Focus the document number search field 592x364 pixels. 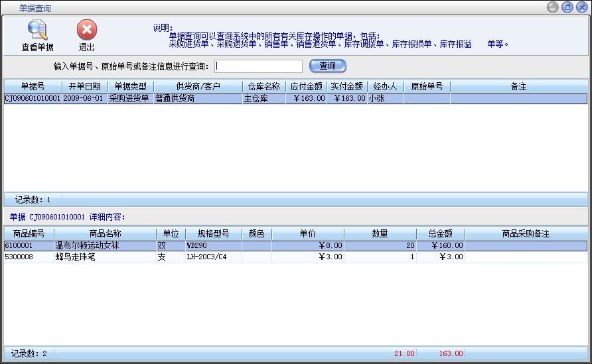pos(259,66)
